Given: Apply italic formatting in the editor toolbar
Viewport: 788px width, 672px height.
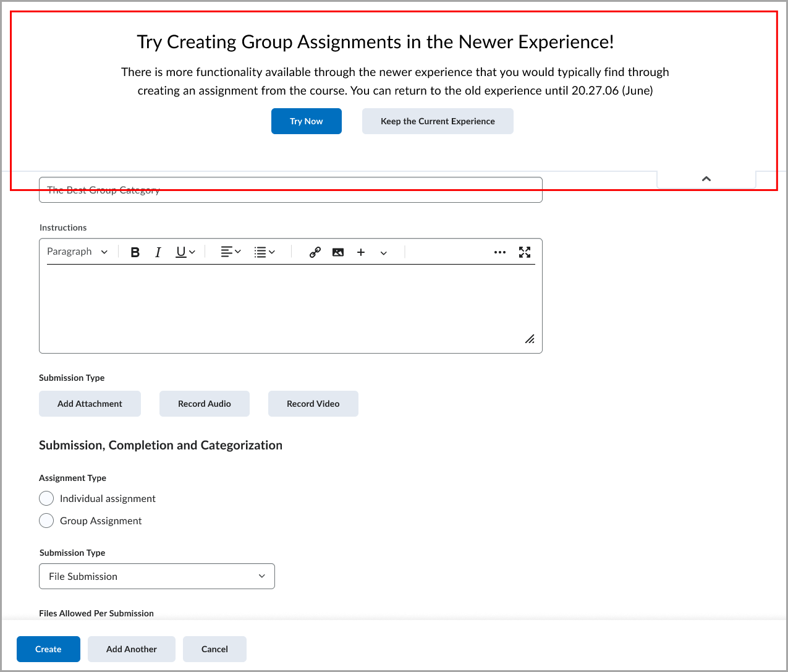Looking at the screenshot, I should click(x=158, y=252).
